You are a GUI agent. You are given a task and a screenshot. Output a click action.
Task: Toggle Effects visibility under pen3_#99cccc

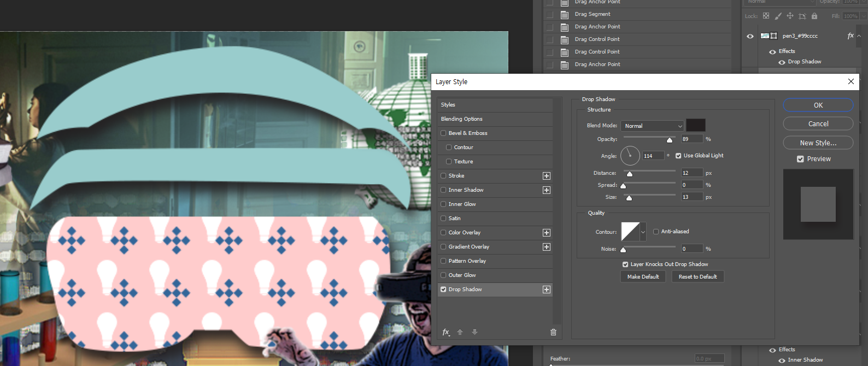pyautogui.click(x=772, y=52)
